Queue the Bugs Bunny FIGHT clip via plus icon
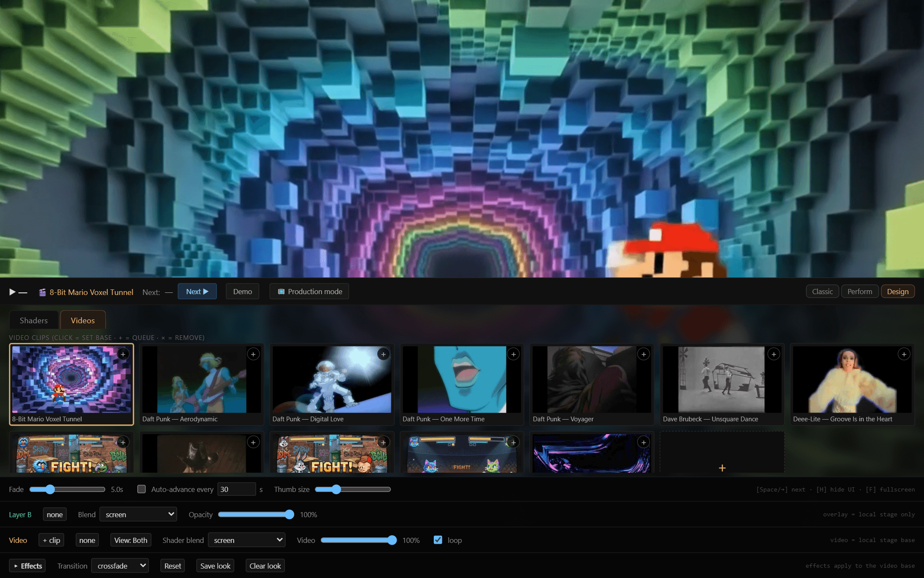Image resolution: width=924 pixels, height=578 pixels. click(383, 442)
